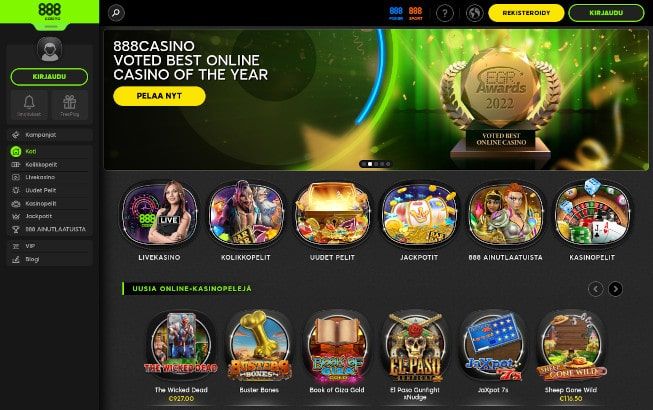Click the user avatar icon in sidebar
The width and height of the screenshot is (653, 410).
tap(50, 49)
